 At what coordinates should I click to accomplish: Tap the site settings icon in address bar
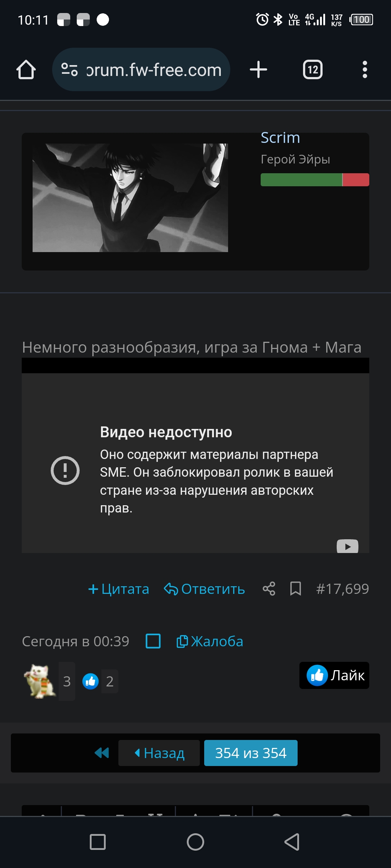tap(70, 69)
